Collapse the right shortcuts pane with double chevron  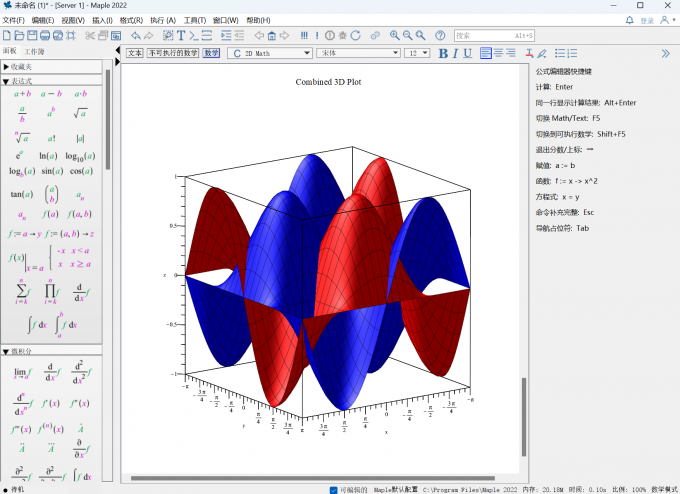(x=665, y=53)
